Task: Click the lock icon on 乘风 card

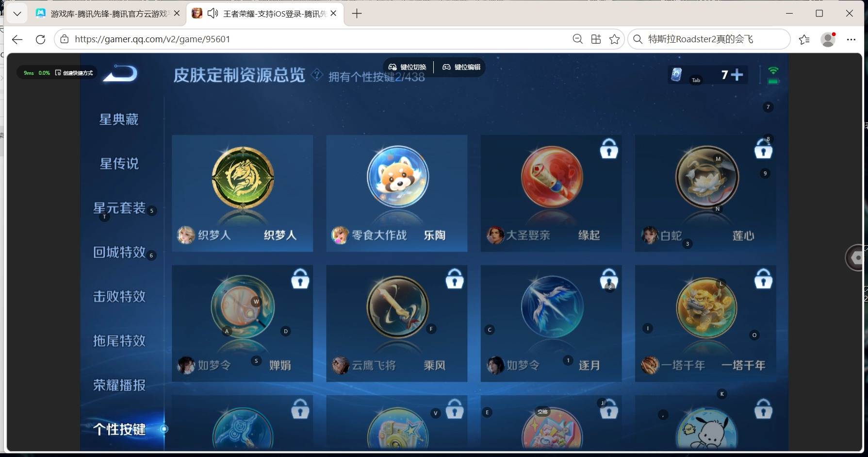Action: pyautogui.click(x=455, y=279)
